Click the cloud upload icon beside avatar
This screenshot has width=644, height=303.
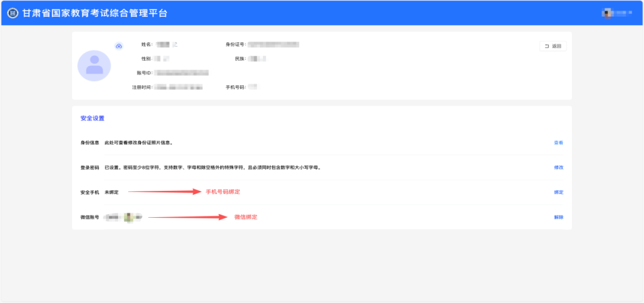click(119, 46)
